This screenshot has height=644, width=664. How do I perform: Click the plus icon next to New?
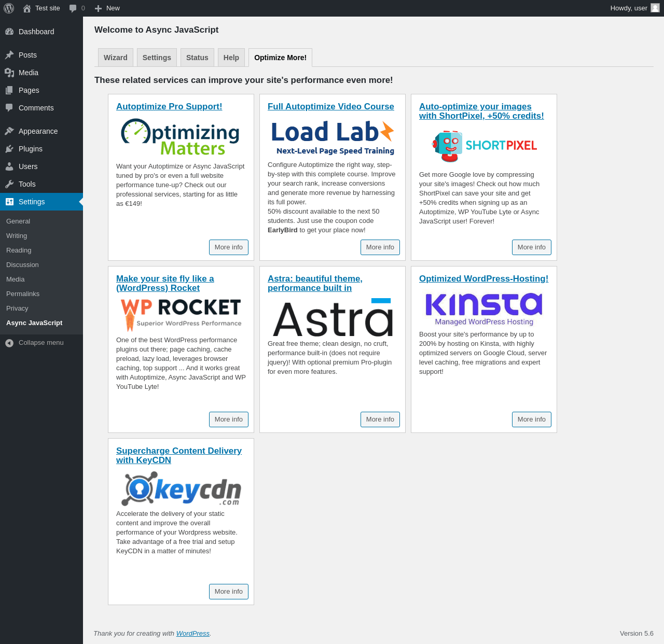point(98,8)
